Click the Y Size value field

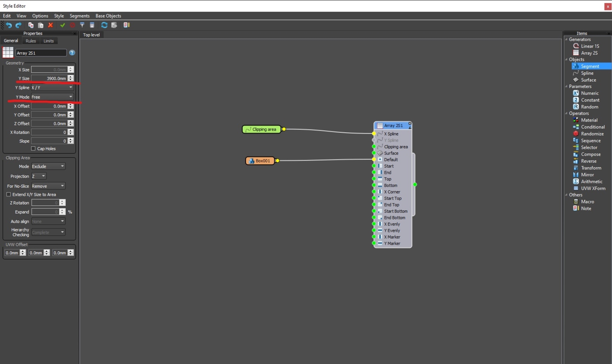tap(49, 78)
